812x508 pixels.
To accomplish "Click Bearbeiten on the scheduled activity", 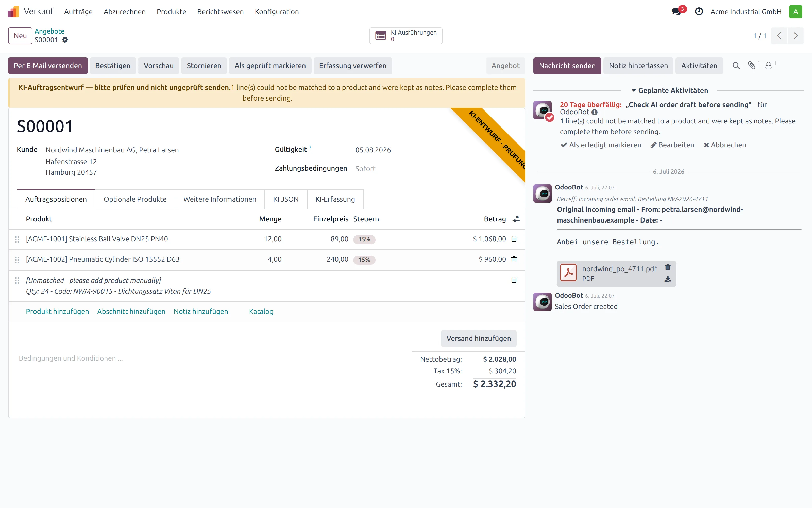I will [x=672, y=145].
